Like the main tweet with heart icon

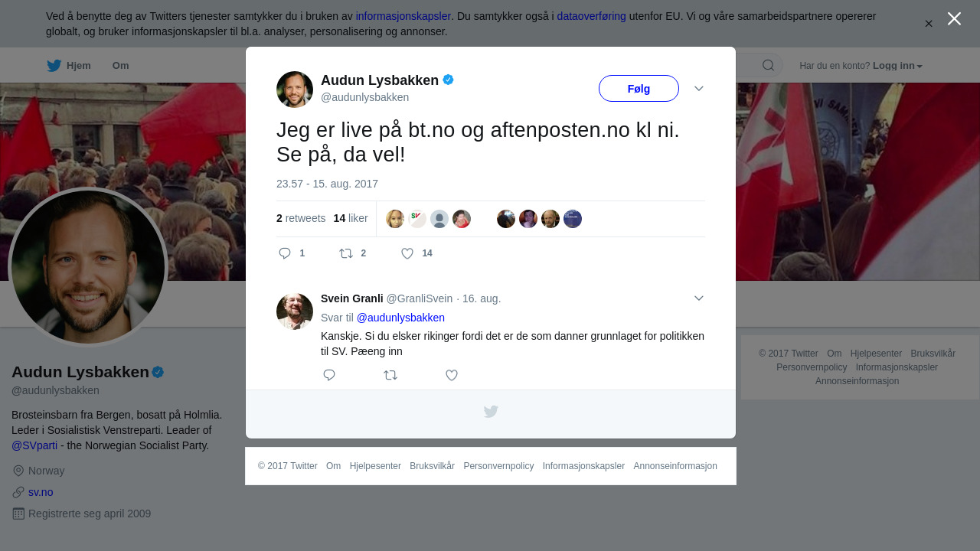[x=407, y=253]
